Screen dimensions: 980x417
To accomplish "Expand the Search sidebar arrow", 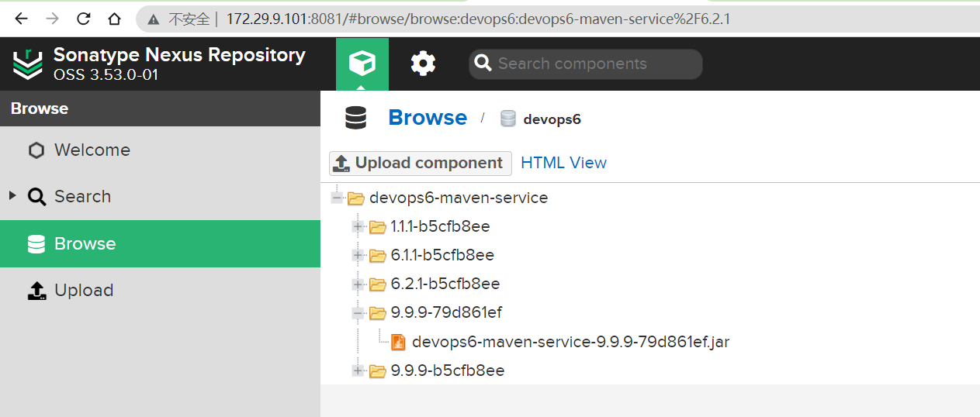I will pos(12,195).
